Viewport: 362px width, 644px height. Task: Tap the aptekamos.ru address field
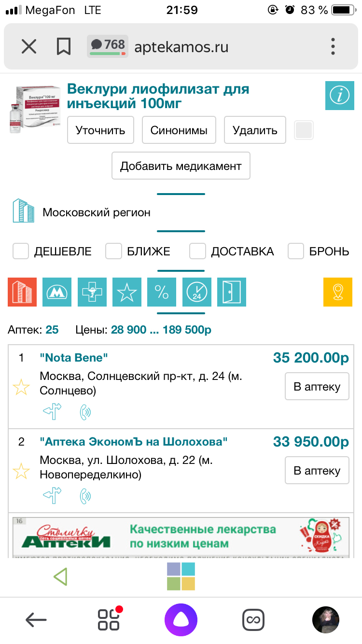(x=181, y=47)
